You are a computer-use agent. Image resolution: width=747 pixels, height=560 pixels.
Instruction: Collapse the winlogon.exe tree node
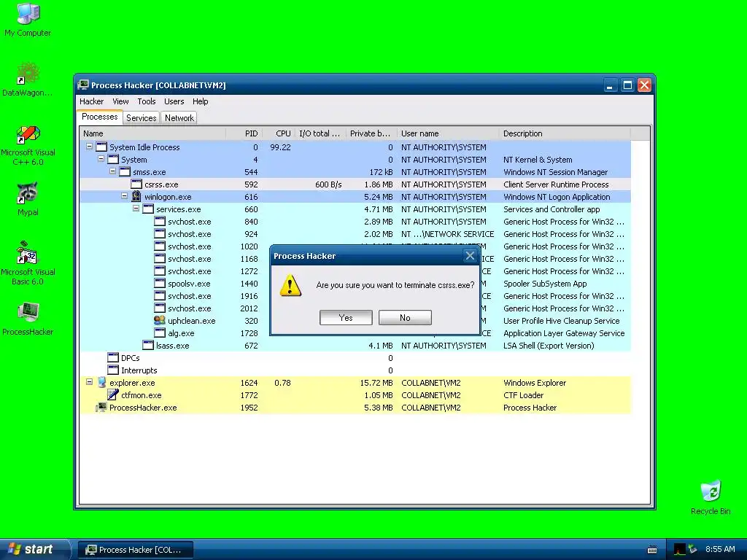pos(124,196)
